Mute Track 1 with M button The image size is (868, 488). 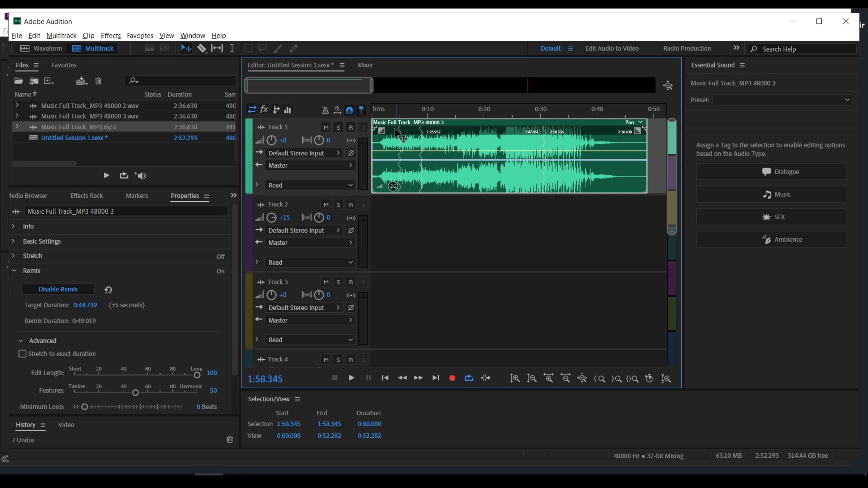click(326, 127)
